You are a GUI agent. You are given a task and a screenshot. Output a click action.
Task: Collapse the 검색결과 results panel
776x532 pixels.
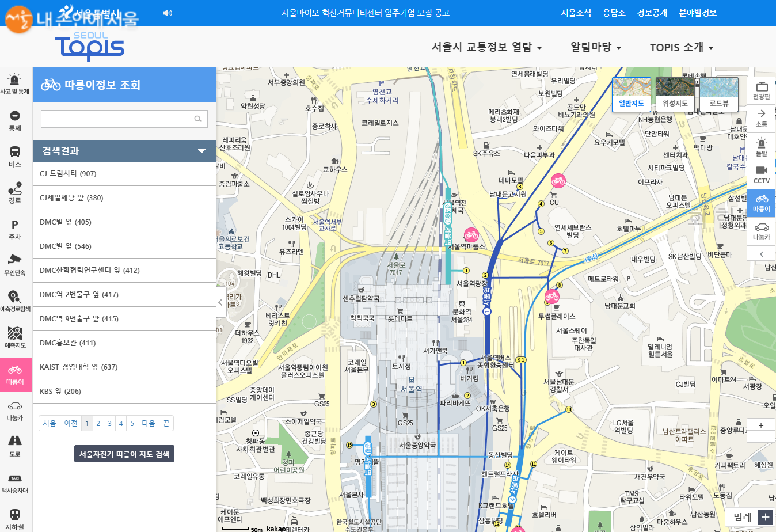pos(201,151)
